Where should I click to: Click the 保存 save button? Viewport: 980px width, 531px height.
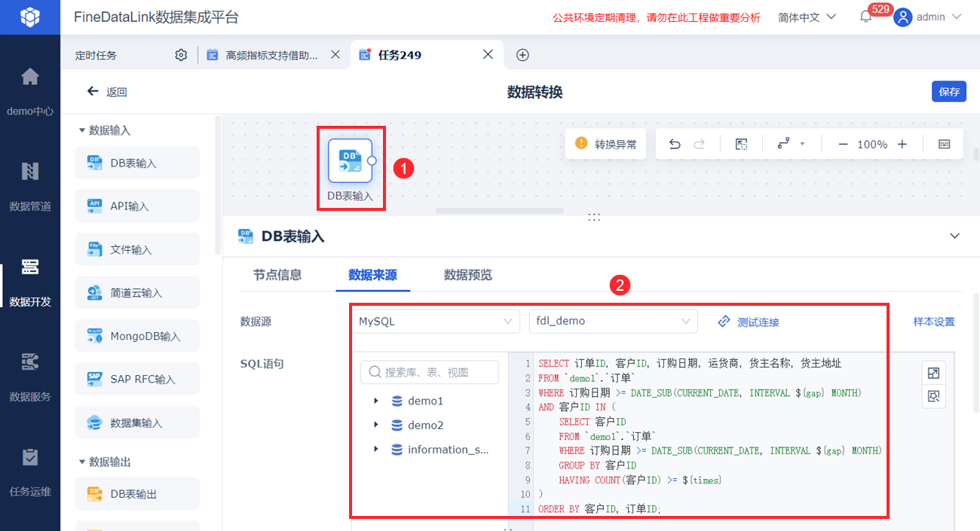[949, 91]
